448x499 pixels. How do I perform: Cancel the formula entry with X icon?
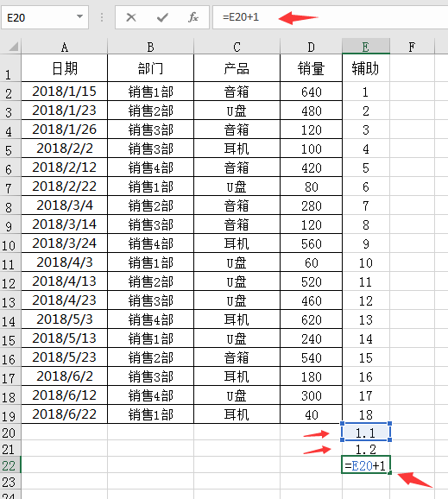click(130, 17)
